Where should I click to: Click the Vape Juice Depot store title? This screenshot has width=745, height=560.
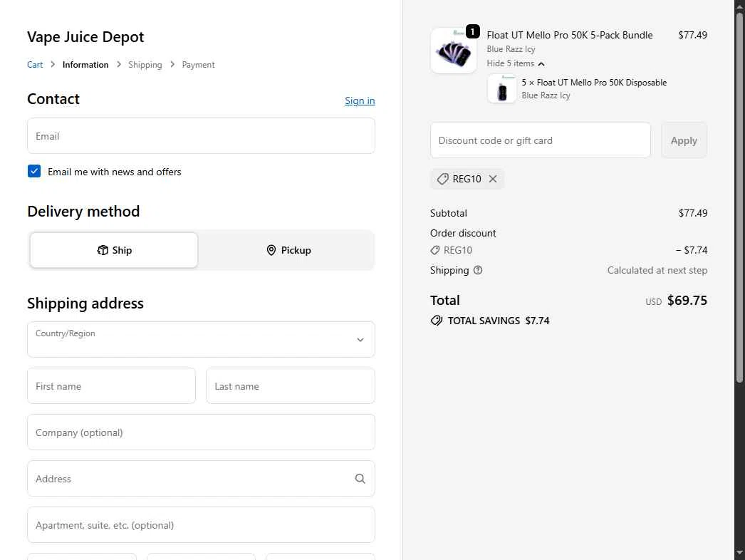85,37
